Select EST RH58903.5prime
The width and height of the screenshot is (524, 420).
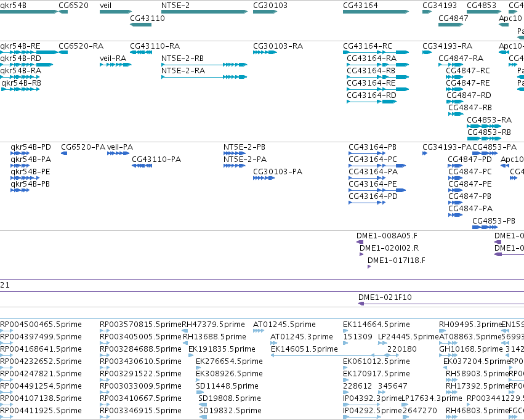coord(451,380)
